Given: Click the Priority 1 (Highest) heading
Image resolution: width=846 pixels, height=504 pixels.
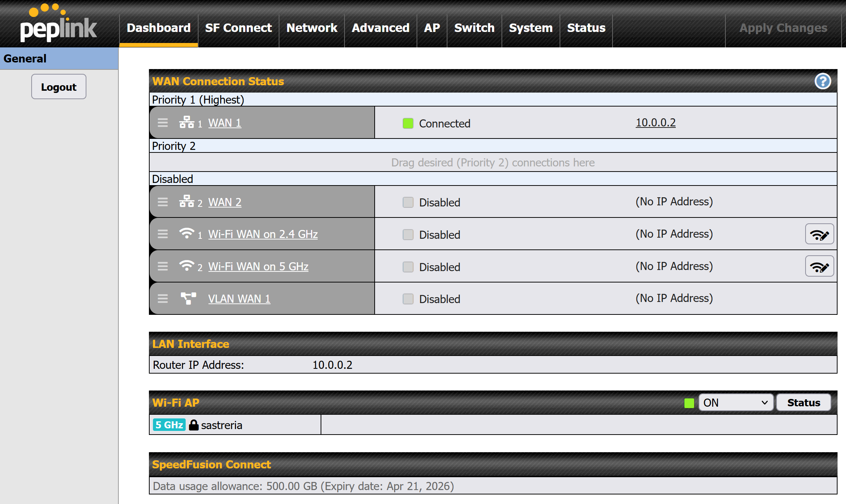Looking at the screenshot, I should tap(198, 100).
